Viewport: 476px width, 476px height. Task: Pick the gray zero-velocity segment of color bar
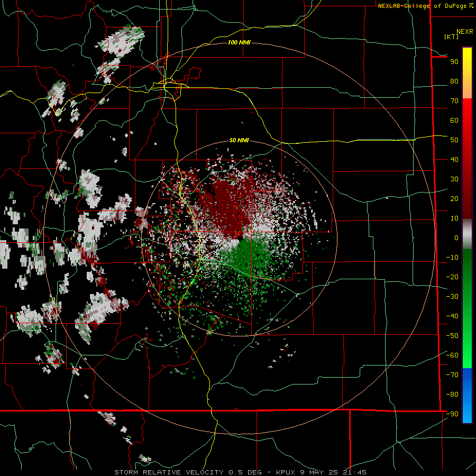[467, 234]
